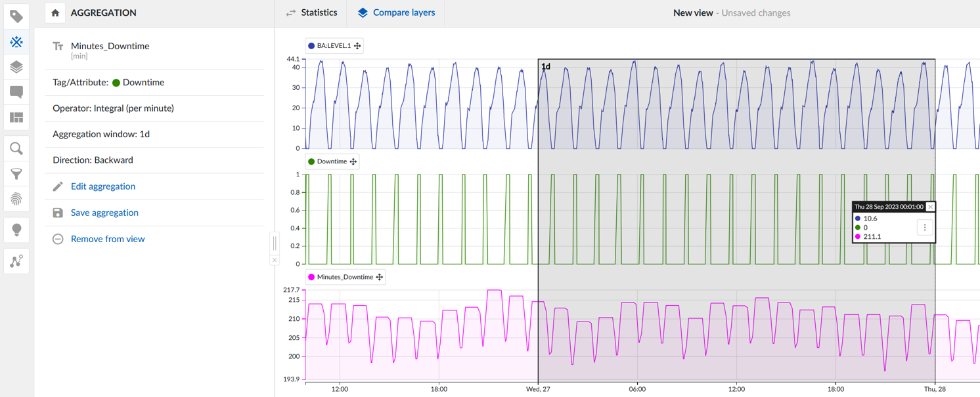Image resolution: width=980 pixels, height=397 pixels.
Task: Open the Search magnifier sidebar icon
Action: point(16,149)
